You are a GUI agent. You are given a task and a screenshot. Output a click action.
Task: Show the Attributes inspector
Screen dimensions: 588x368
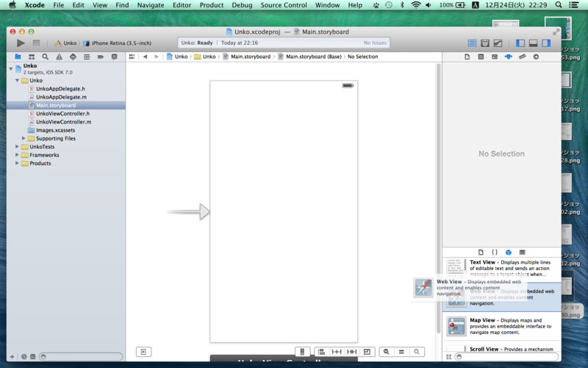coord(509,57)
